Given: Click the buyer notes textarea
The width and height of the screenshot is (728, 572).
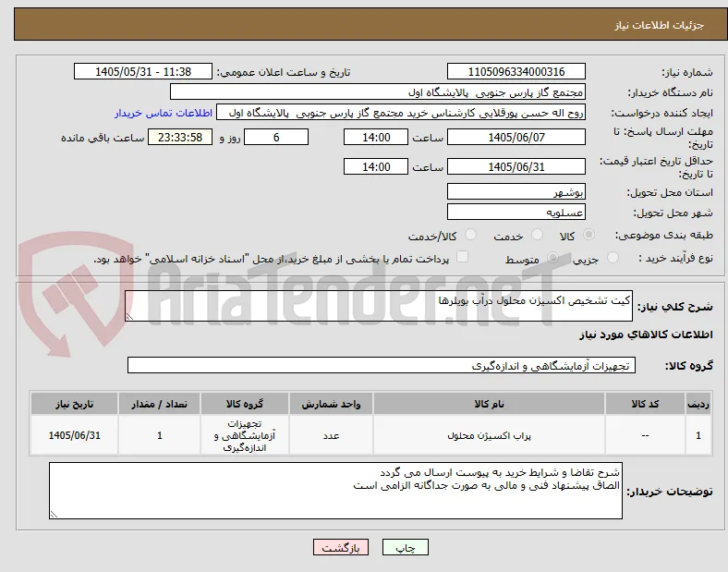Looking at the screenshot, I should click(335, 491).
